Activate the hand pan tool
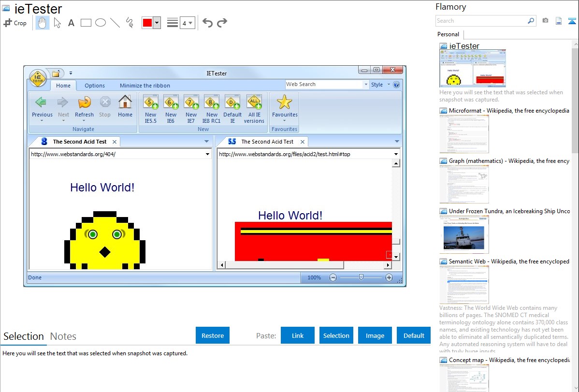The height and width of the screenshot is (392, 579). pos(42,23)
